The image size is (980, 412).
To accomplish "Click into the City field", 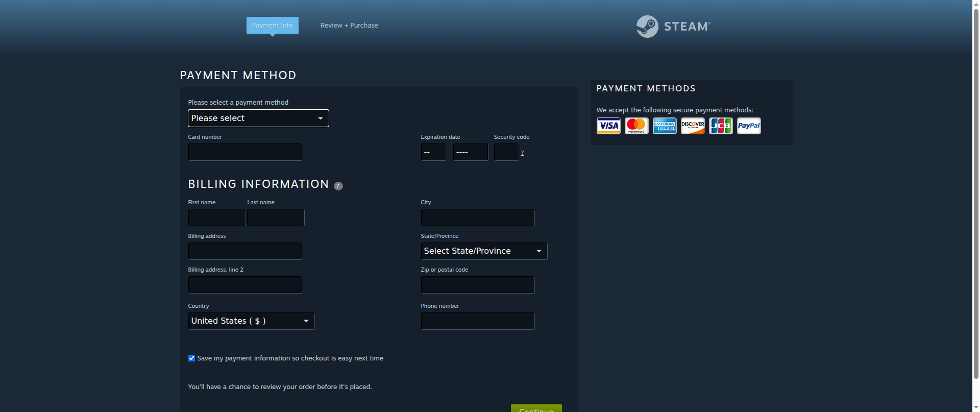I will (x=478, y=217).
